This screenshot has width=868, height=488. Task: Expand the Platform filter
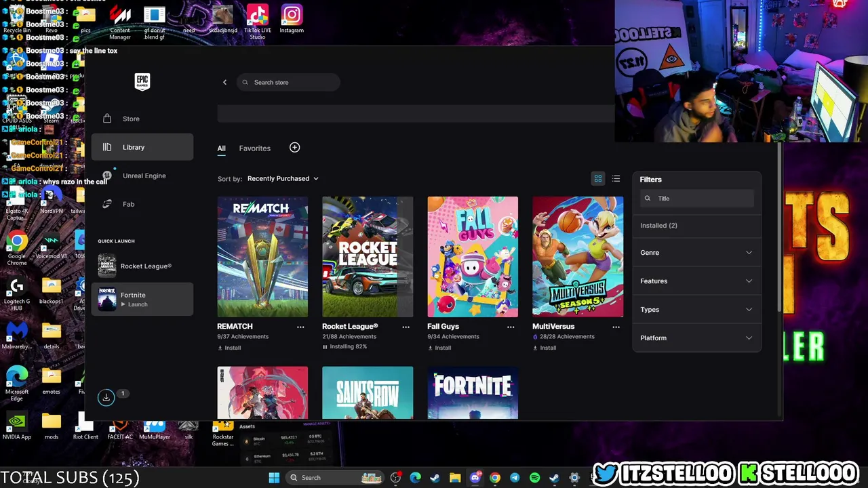(696, 338)
